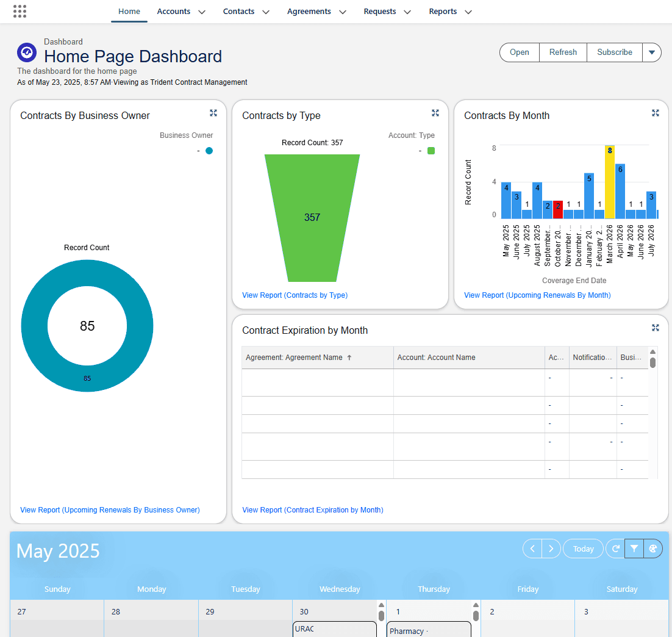Expand the Contract Expiration by Month table
Image resolution: width=672 pixels, height=637 pixels.
(x=656, y=328)
